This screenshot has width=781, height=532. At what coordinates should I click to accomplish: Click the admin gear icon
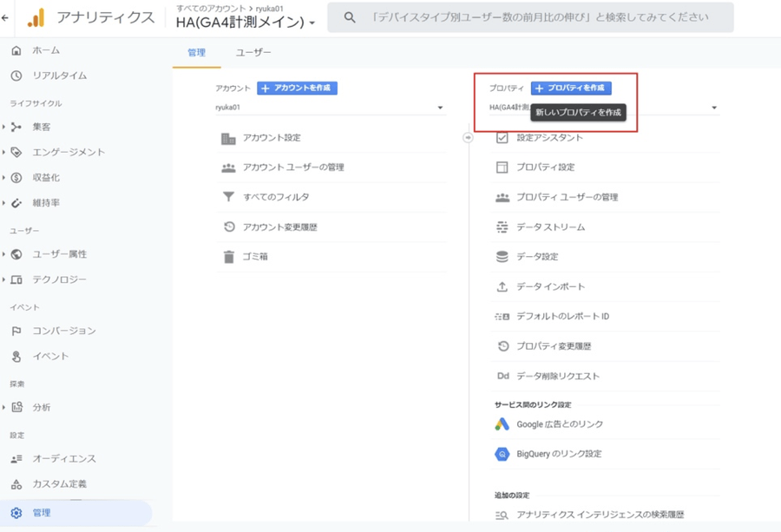tap(16, 513)
